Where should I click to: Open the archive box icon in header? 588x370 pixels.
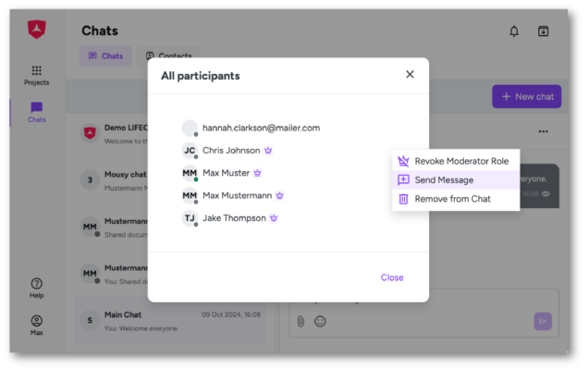543,31
